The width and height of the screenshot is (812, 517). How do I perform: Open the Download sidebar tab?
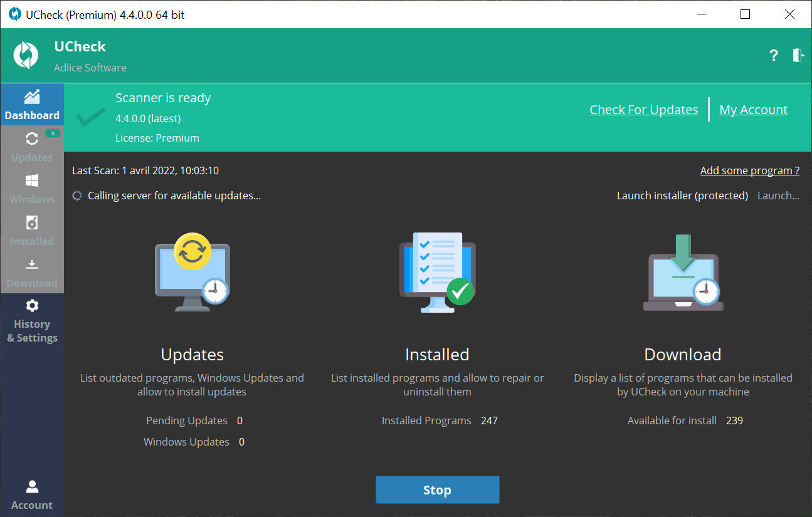(32, 273)
